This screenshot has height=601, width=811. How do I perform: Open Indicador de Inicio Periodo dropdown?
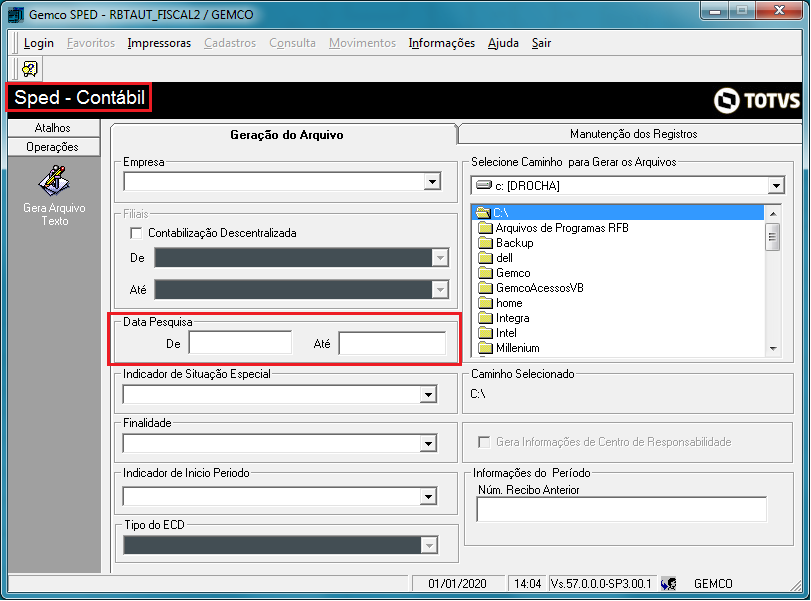(428, 497)
